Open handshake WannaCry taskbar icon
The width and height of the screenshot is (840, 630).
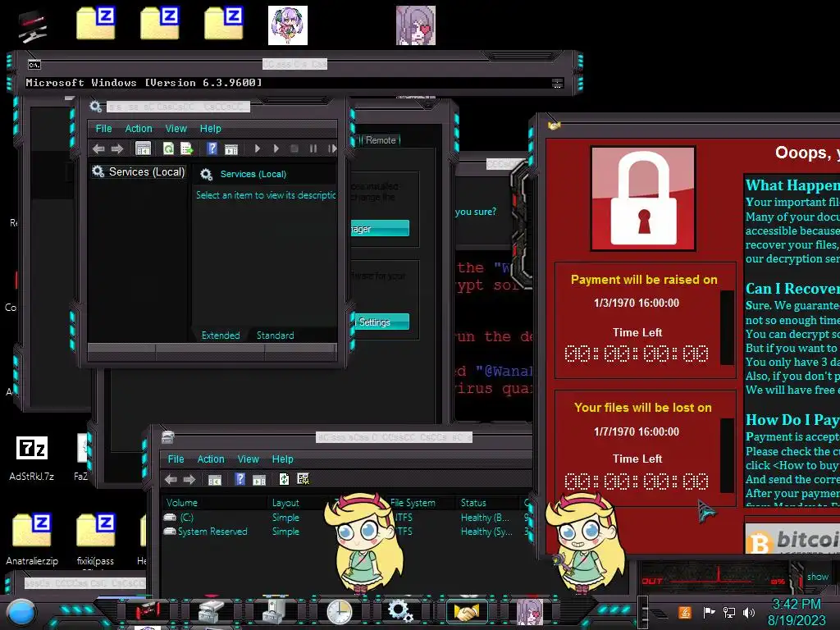(x=467, y=612)
